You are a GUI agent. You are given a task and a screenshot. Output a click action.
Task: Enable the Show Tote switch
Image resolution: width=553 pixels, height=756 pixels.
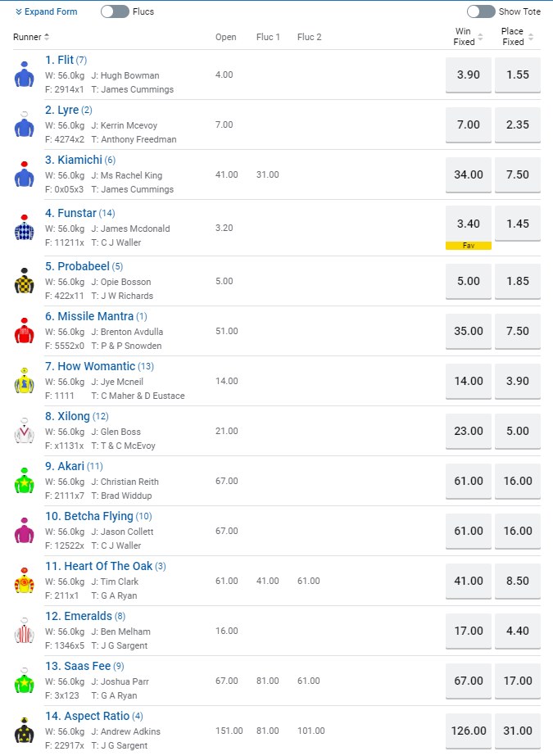481,11
